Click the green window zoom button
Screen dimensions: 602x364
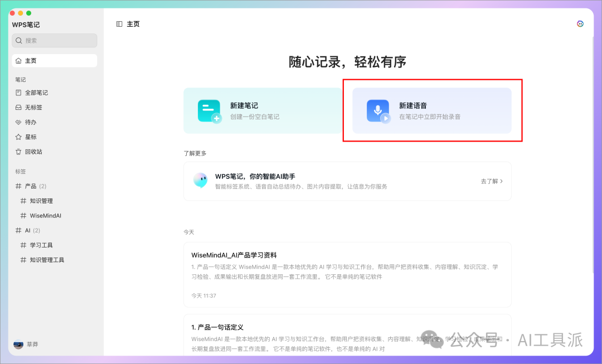point(29,13)
